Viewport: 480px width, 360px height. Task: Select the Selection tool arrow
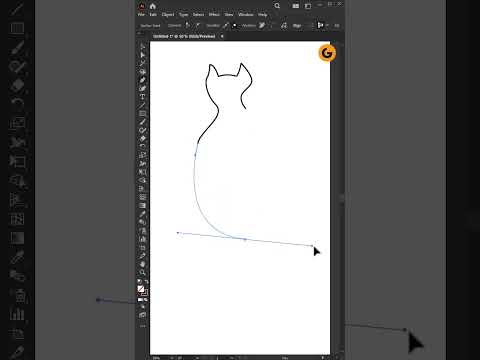pos(143,47)
